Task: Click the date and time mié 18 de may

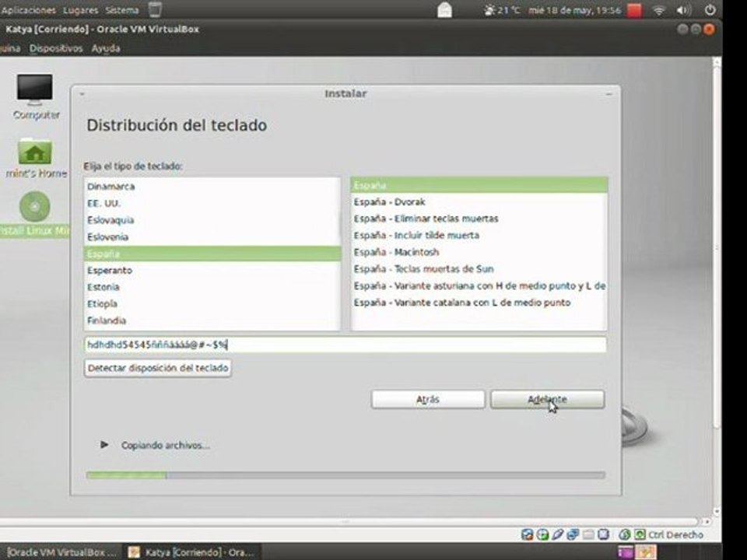Action: tap(574, 10)
